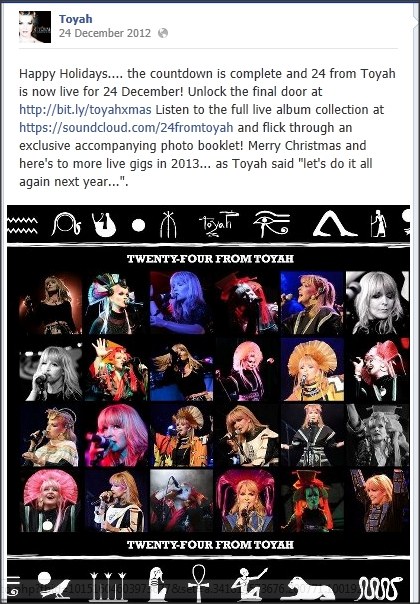The width and height of the screenshot is (420, 604).
Task: Open the black-and-white photo in top row
Action: coord(377,302)
